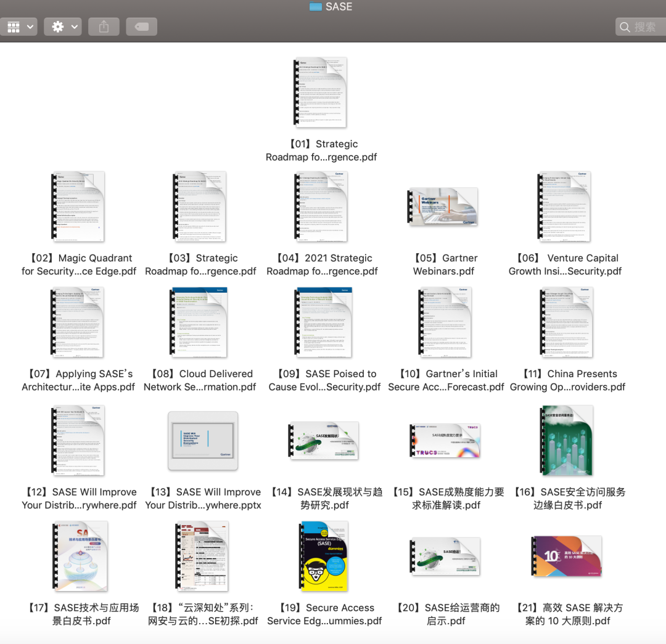Select the 【01】 Strategic Roadmap PDF thumbnail
The width and height of the screenshot is (666, 644).
click(321, 92)
